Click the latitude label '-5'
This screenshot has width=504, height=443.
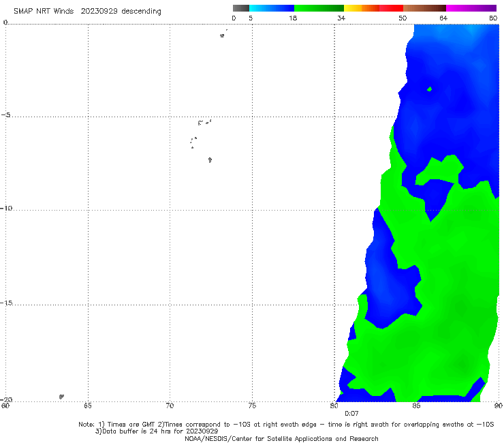pyautogui.click(x=6, y=115)
